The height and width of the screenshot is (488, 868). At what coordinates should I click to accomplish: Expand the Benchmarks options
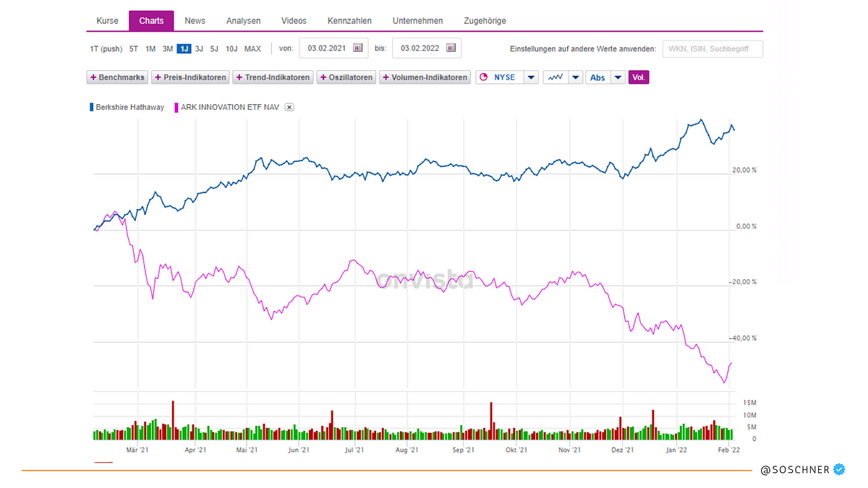point(117,77)
